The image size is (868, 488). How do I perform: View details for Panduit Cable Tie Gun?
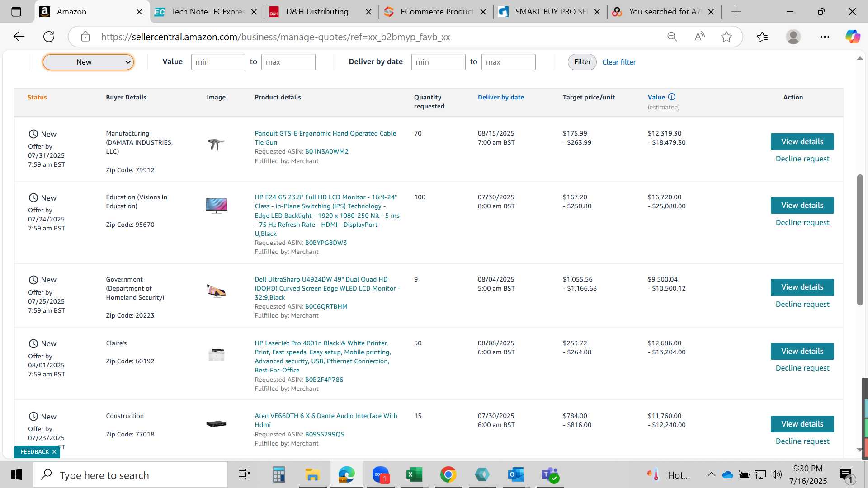802,142
